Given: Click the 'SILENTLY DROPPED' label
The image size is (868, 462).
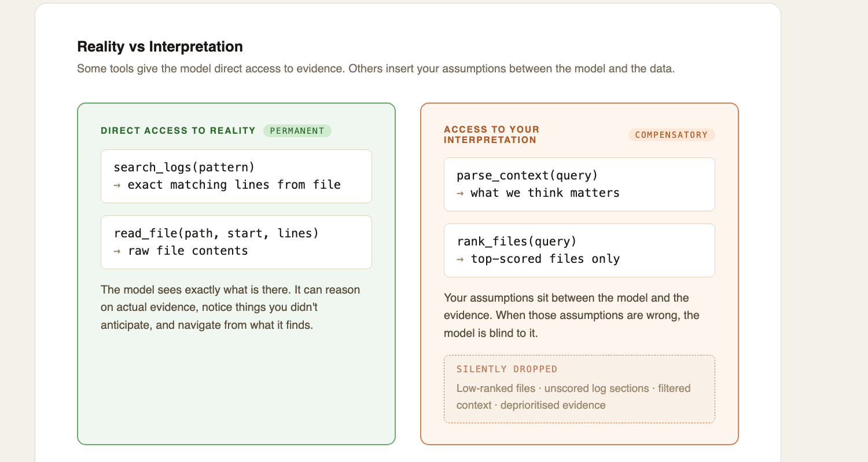Looking at the screenshot, I should (507, 369).
